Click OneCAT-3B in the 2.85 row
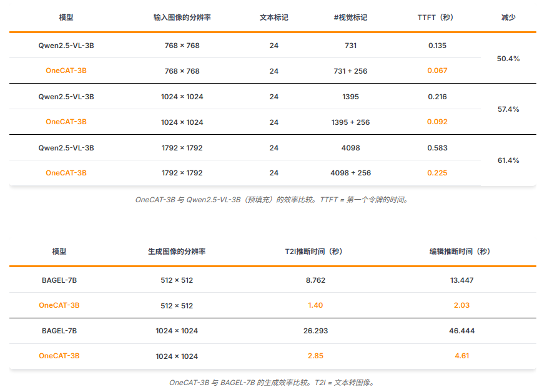Image resolution: width=537 pixels, height=392 pixels. coord(59,356)
